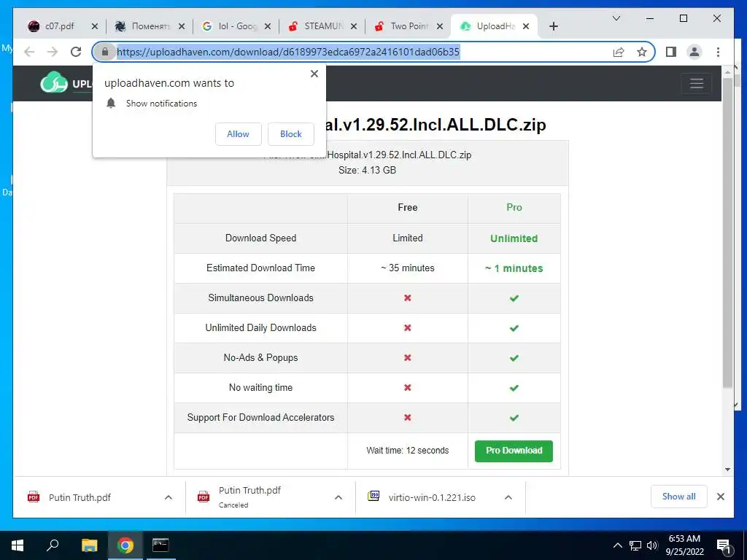This screenshot has width=747, height=560.
Task: Expand options for virtio-win-0.1.221.iso
Action: pos(508,497)
